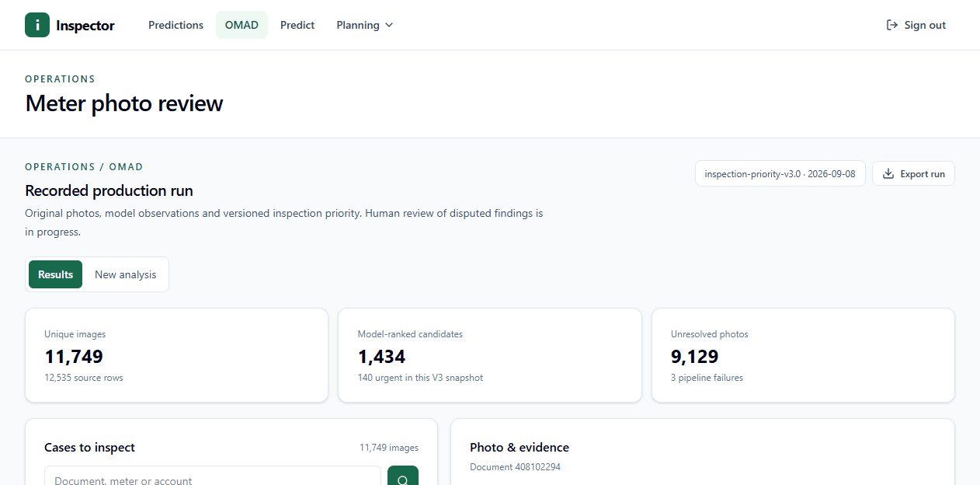This screenshot has height=485, width=980.
Task: Focus the Document, meter or account field
Action: 213,476
